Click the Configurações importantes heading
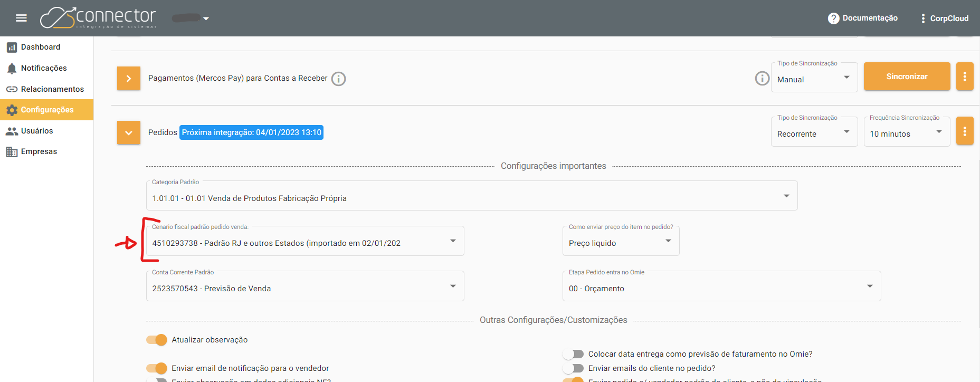980x382 pixels. tap(554, 166)
